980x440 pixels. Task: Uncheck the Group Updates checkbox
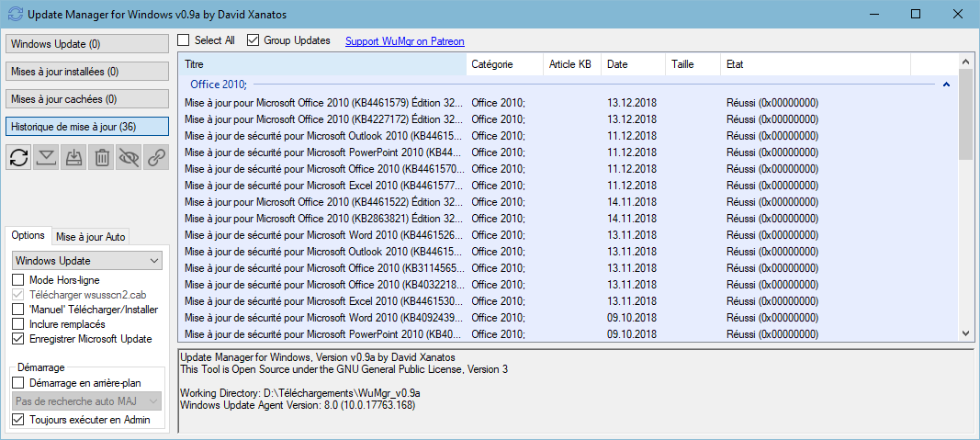point(253,40)
